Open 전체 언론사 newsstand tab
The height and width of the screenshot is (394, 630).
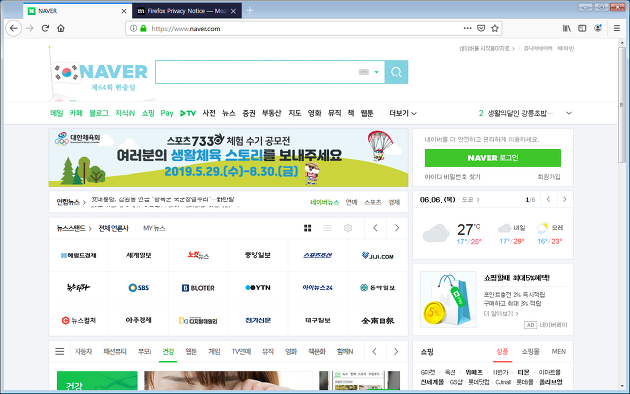pyautogui.click(x=113, y=229)
